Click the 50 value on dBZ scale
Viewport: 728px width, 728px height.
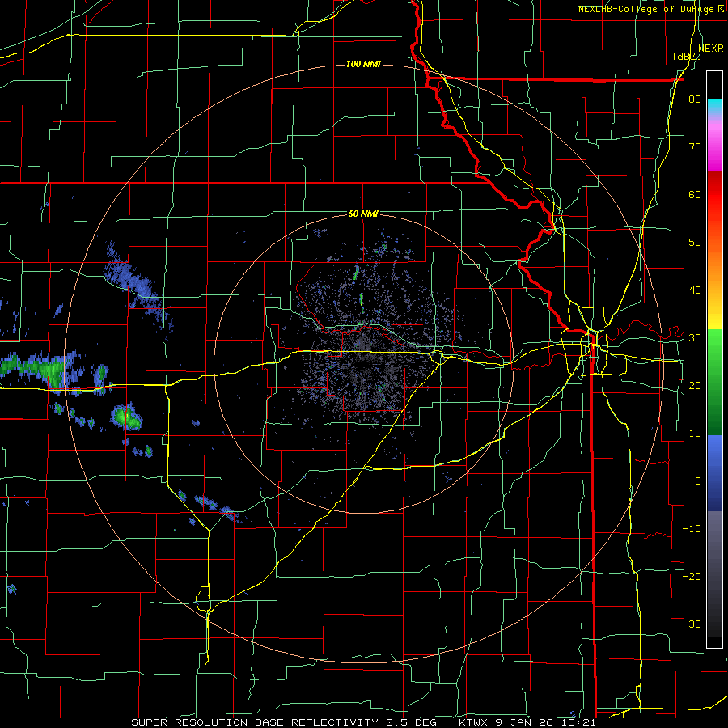pos(695,243)
